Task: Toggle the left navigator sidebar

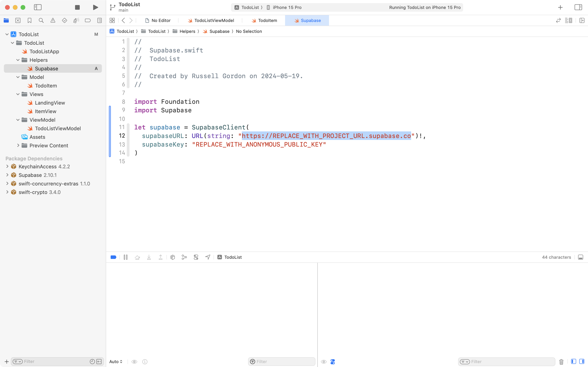Action: point(38,7)
